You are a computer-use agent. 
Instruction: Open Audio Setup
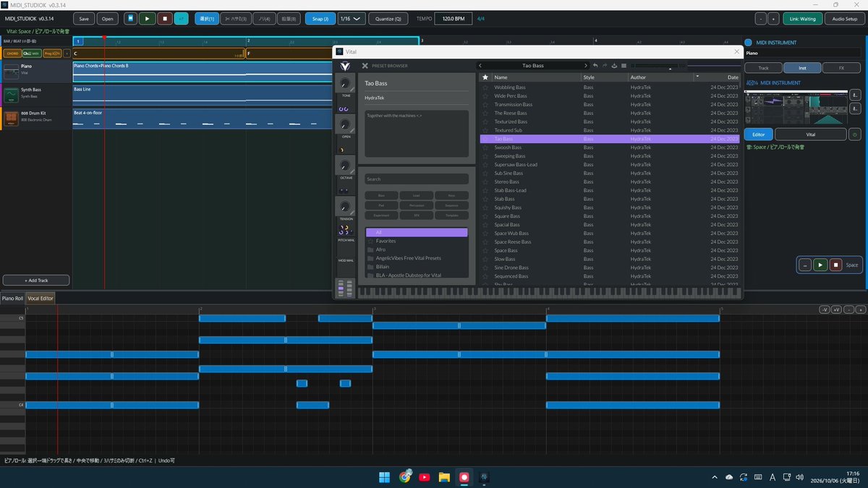pyautogui.click(x=845, y=19)
